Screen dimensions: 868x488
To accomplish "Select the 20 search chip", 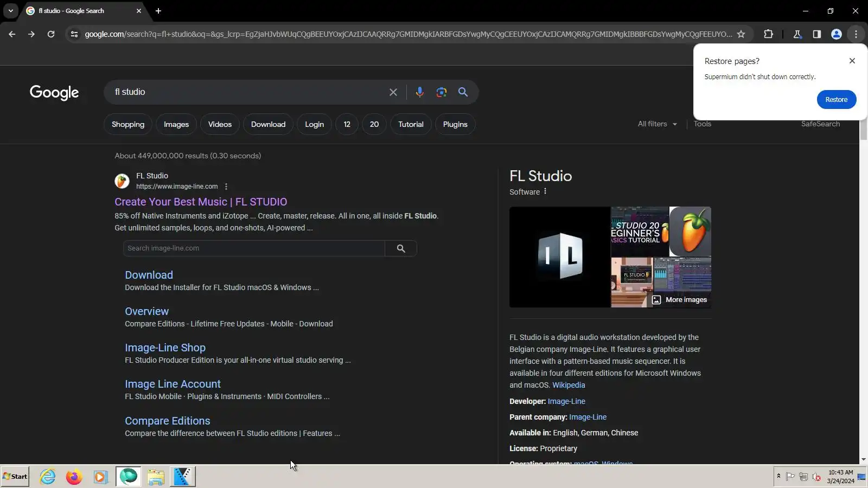I will (x=374, y=124).
